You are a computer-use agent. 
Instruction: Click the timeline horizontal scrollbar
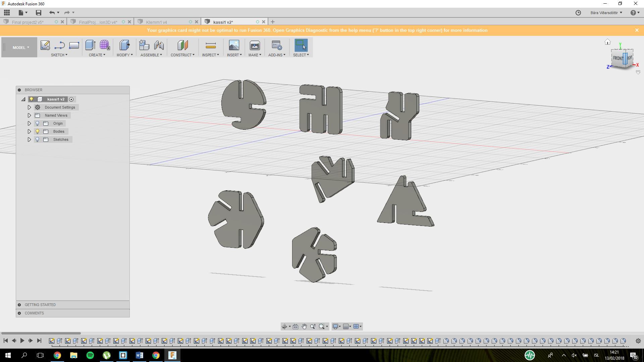41,333
